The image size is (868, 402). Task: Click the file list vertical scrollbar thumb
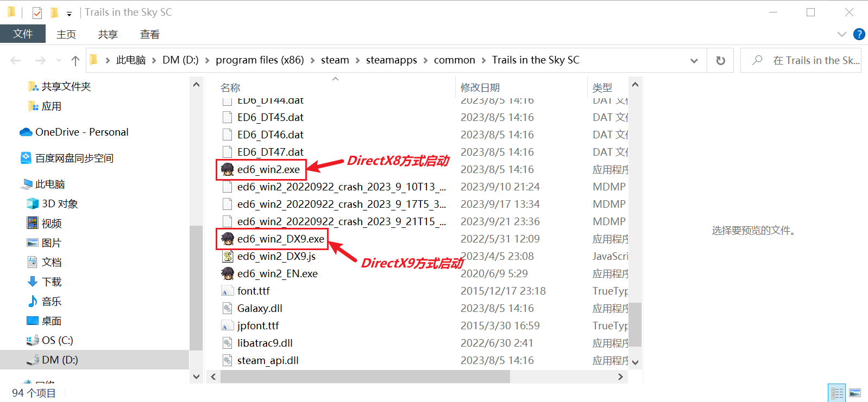pos(635,324)
